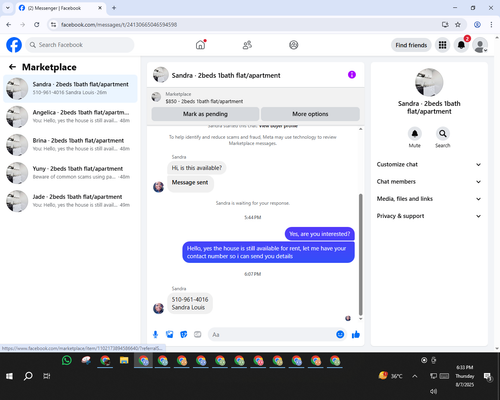
Task: Open the Jade conversation
Action: (70, 201)
